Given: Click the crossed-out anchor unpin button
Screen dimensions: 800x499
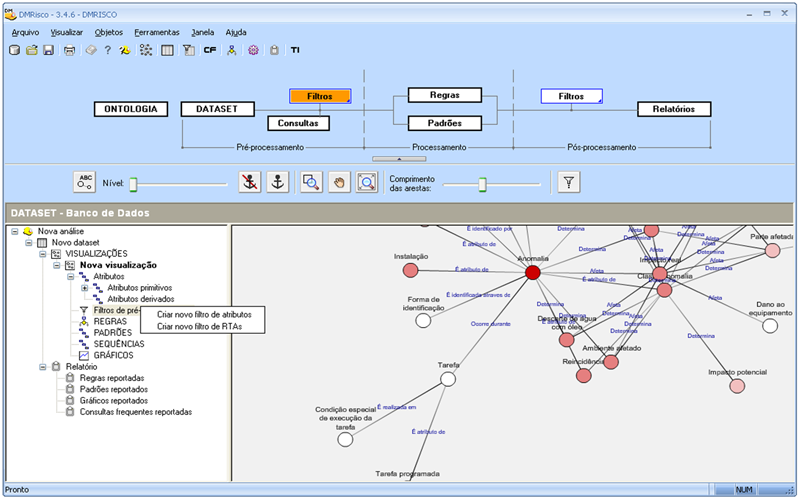Looking at the screenshot, I should tap(249, 182).
